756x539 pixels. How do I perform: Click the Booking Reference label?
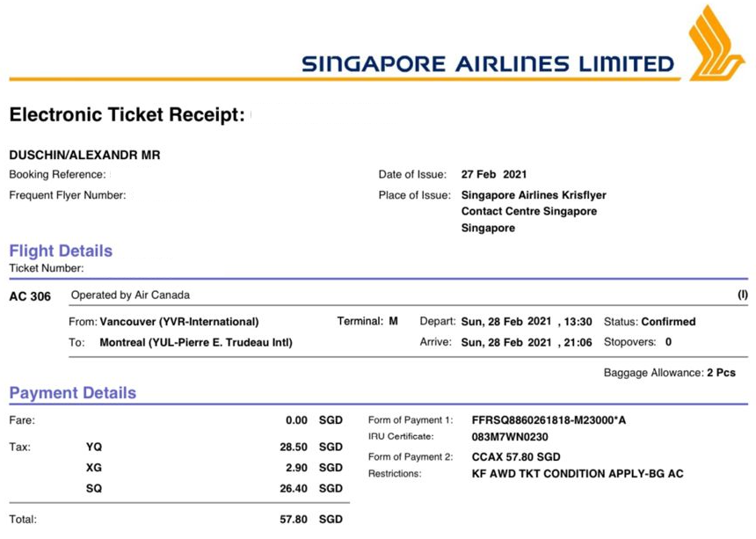57,175
